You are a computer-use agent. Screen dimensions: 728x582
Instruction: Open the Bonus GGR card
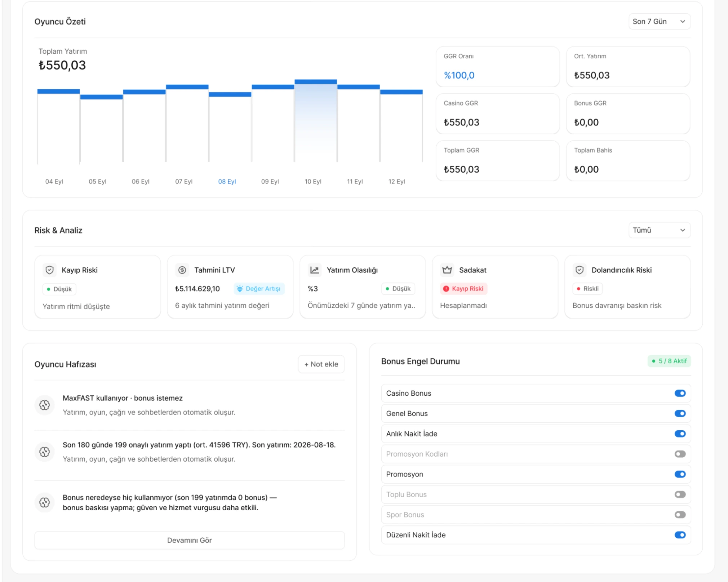click(628, 114)
